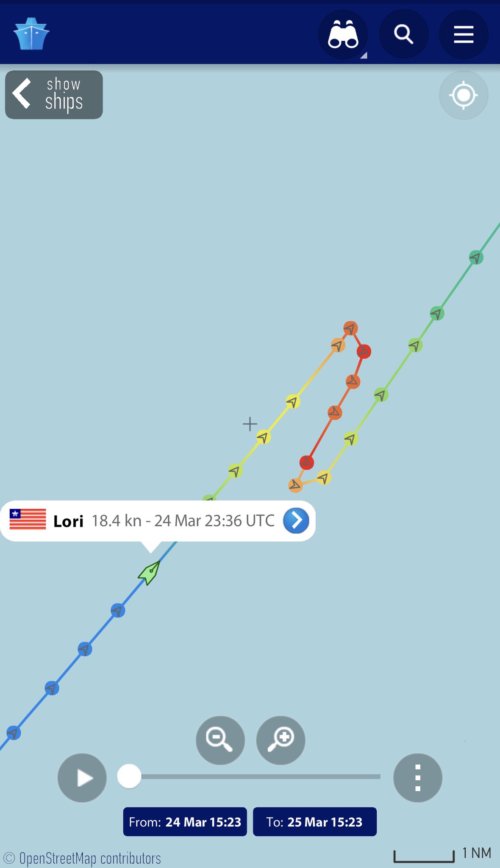
Task: Open the binoculars watch list
Action: tap(343, 34)
